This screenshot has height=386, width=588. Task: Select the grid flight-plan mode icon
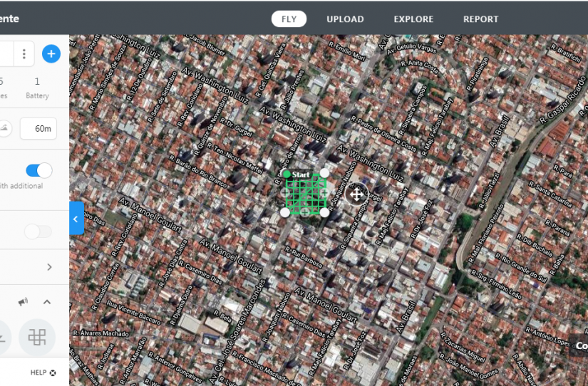click(x=37, y=338)
